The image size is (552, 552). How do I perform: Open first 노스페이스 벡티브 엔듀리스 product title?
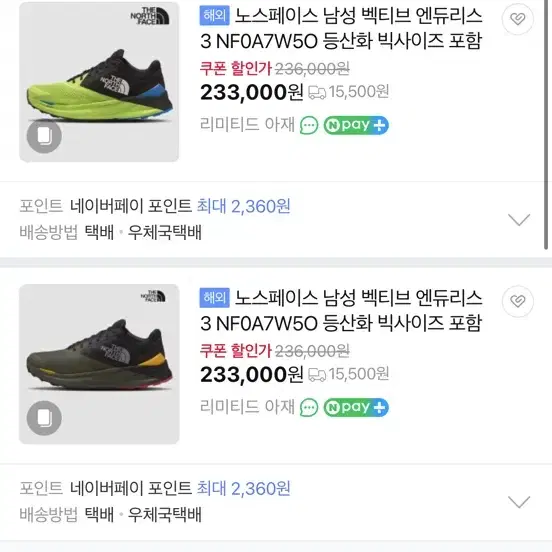(341, 29)
